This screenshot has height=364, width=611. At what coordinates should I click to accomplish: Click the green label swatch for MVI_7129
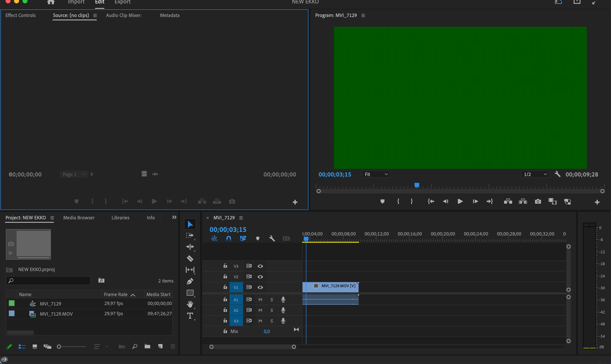coord(11,303)
